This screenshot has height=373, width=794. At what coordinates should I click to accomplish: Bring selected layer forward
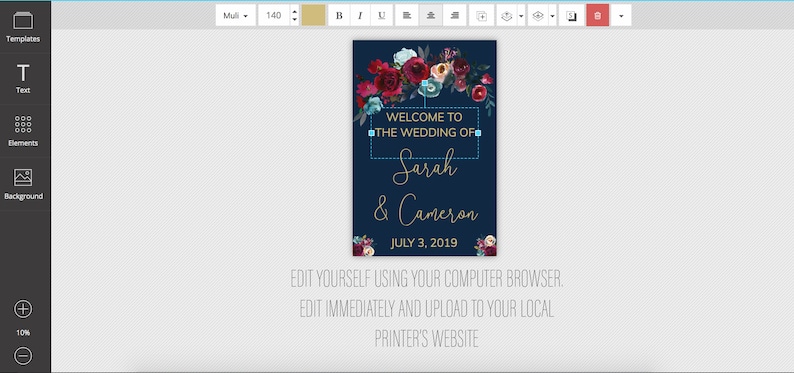coord(506,16)
